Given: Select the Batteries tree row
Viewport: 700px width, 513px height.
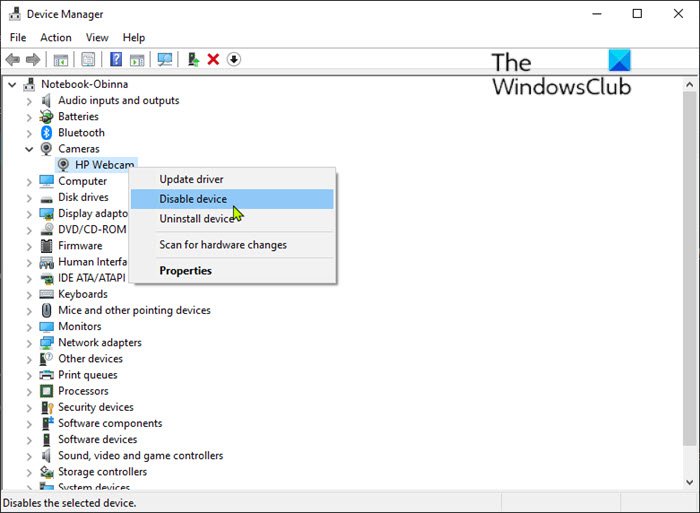Looking at the screenshot, I should 79,117.
